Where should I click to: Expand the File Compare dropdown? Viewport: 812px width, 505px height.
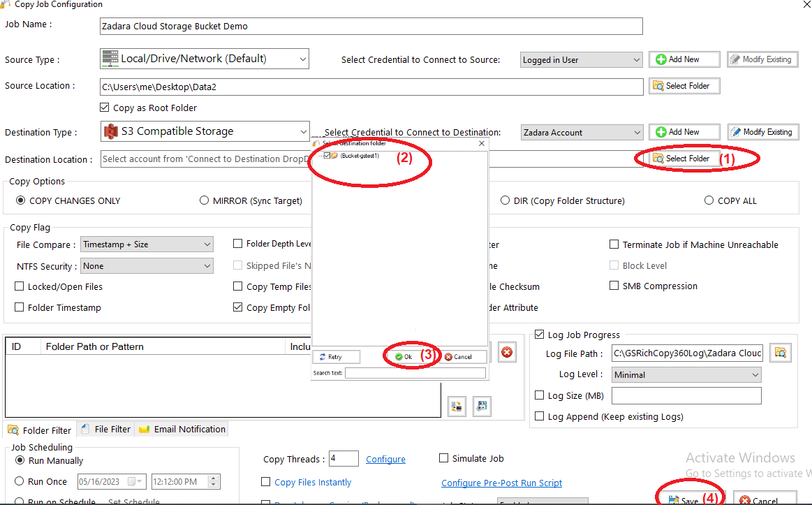point(147,244)
